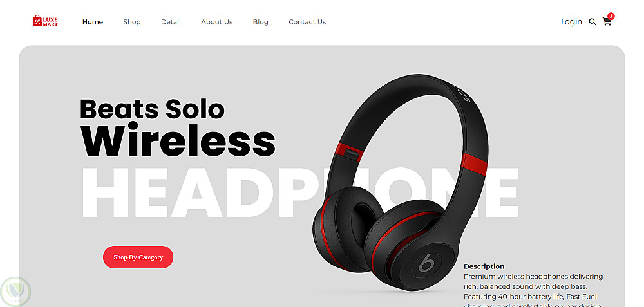This screenshot has width=644, height=307.
Task: Open the Shop page from navigation
Action: point(132,22)
